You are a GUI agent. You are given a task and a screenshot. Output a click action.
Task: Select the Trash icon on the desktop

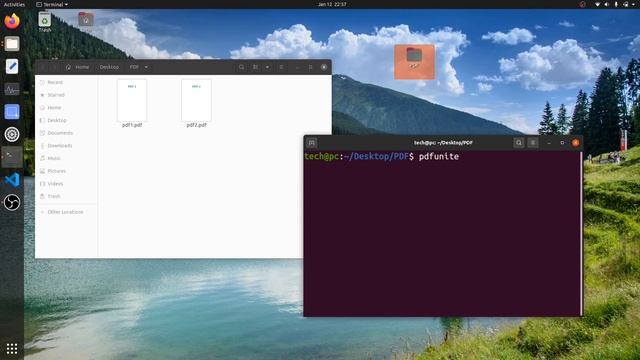[44, 22]
